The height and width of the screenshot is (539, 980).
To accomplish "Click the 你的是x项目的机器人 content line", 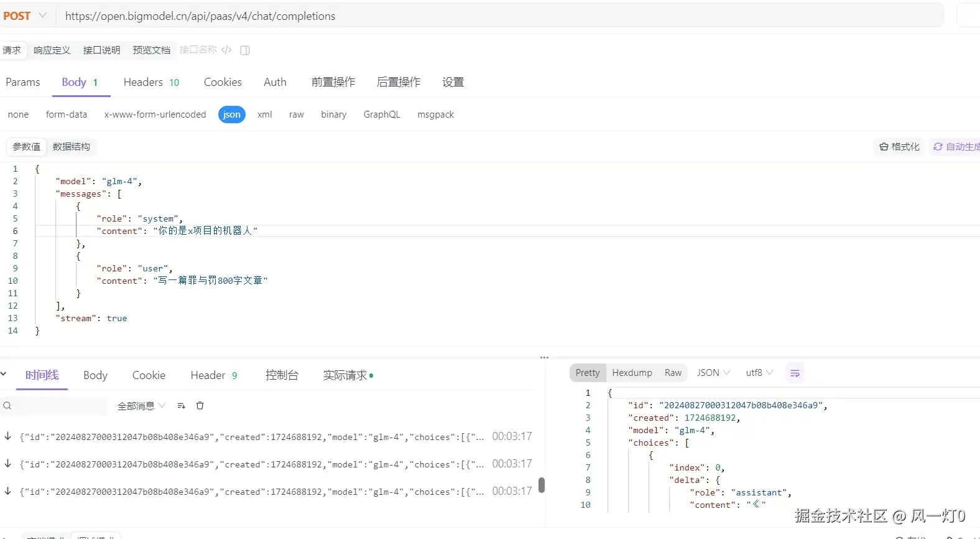I will click(x=177, y=231).
